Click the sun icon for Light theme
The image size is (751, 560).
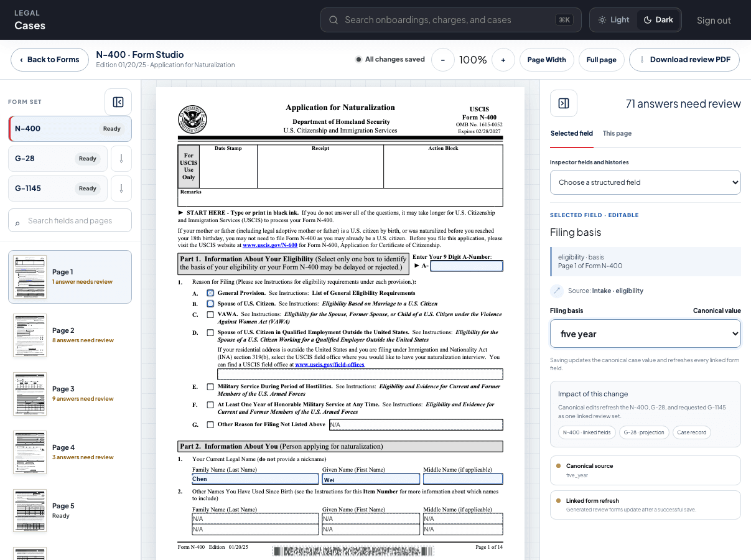tap(602, 20)
